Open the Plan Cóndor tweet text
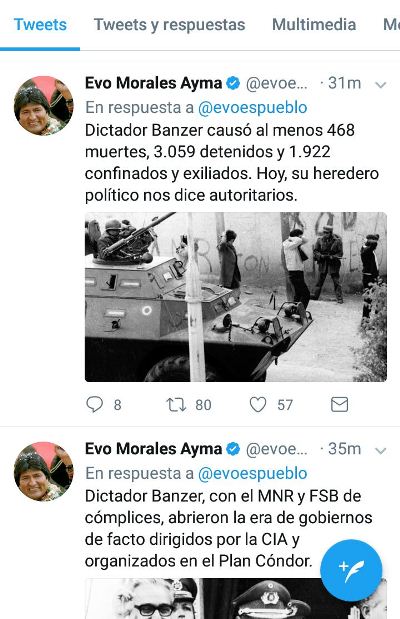Screen dimensions: 400x619 pos(229,528)
